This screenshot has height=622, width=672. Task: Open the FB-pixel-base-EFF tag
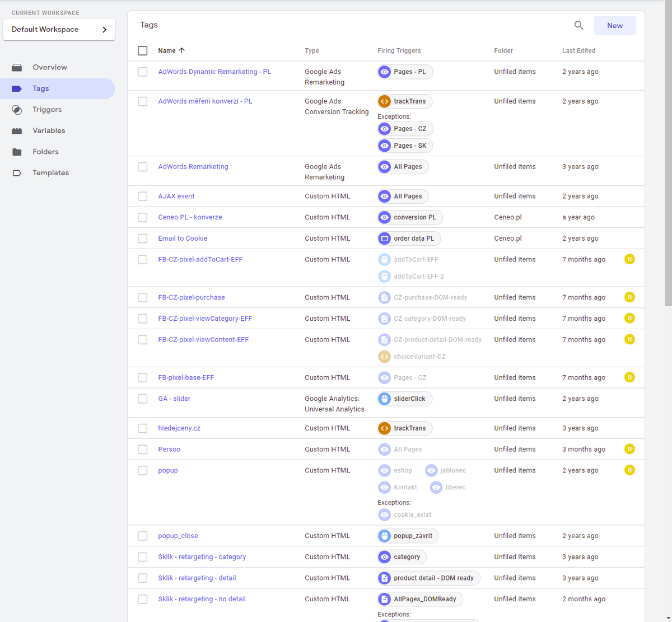point(186,377)
